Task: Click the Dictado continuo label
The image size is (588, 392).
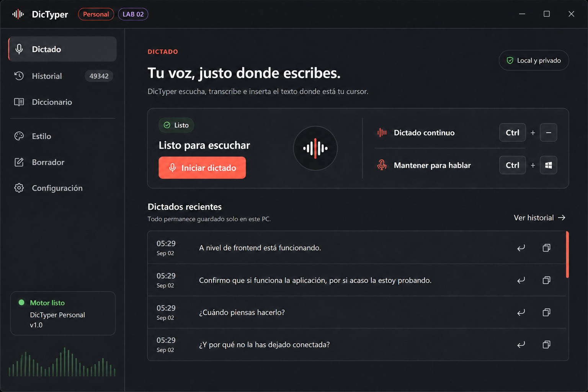Action: tap(424, 132)
